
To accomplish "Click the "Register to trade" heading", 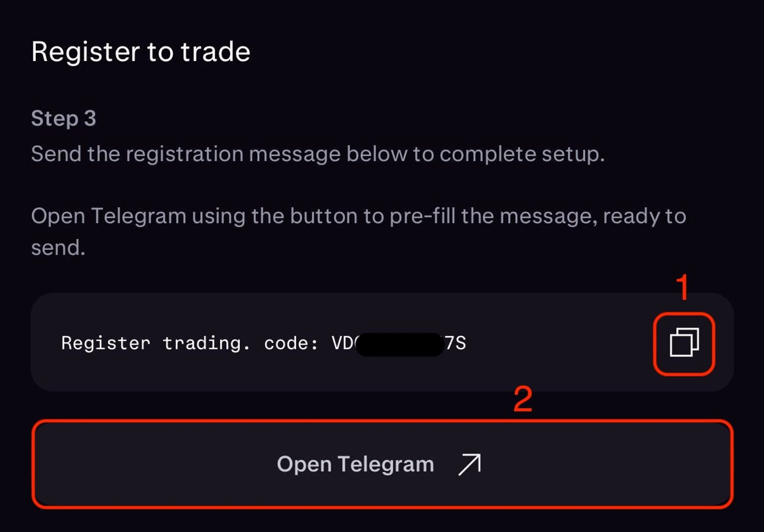I will [141, 52].
